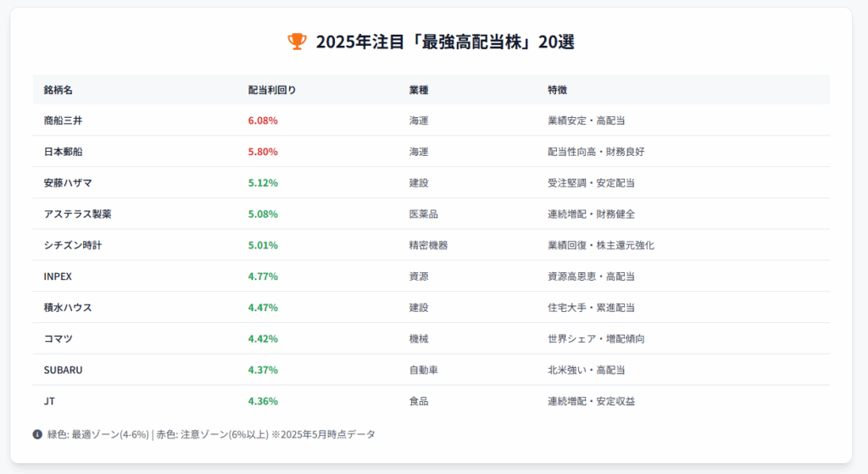Click the 受注堅調・安定配当 feature text

point(591,183)
